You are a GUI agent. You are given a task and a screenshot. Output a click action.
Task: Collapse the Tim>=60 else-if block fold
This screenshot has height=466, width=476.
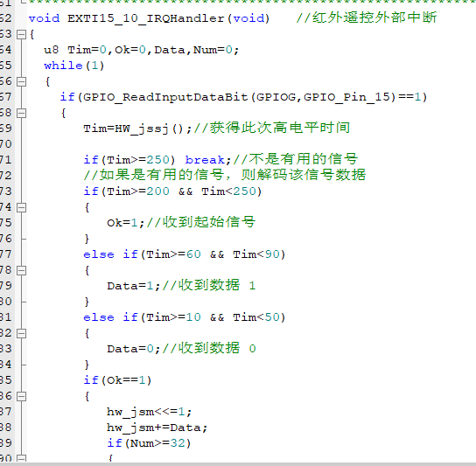tap(21, 271)
